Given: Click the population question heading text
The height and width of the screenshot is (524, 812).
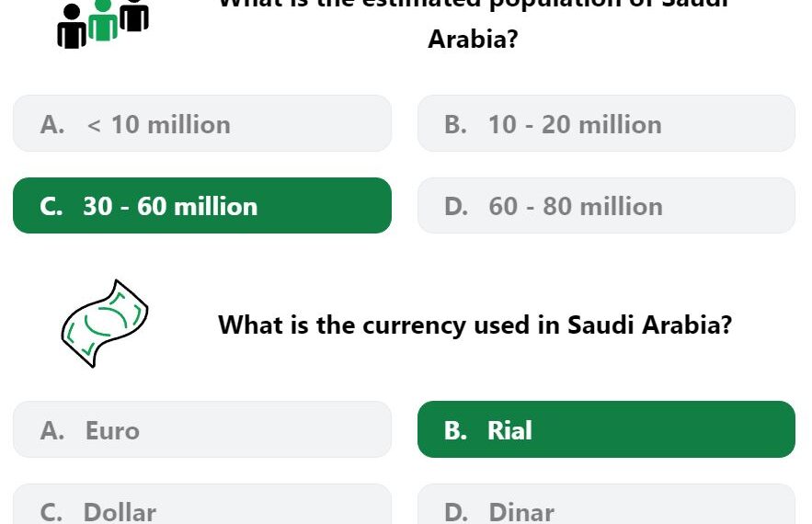Looking at the screenshot, I should pyautogui.click(x=474, y=25).
